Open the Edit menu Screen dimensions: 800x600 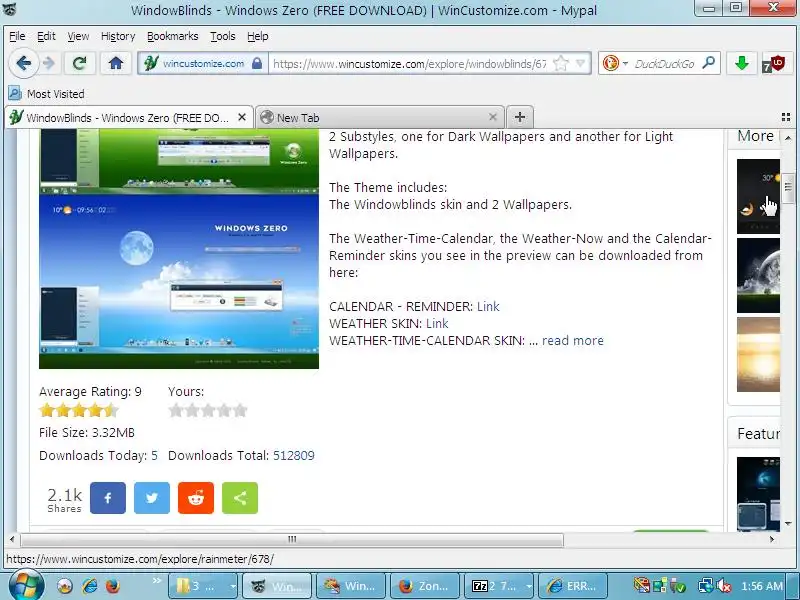click(46, 36)
